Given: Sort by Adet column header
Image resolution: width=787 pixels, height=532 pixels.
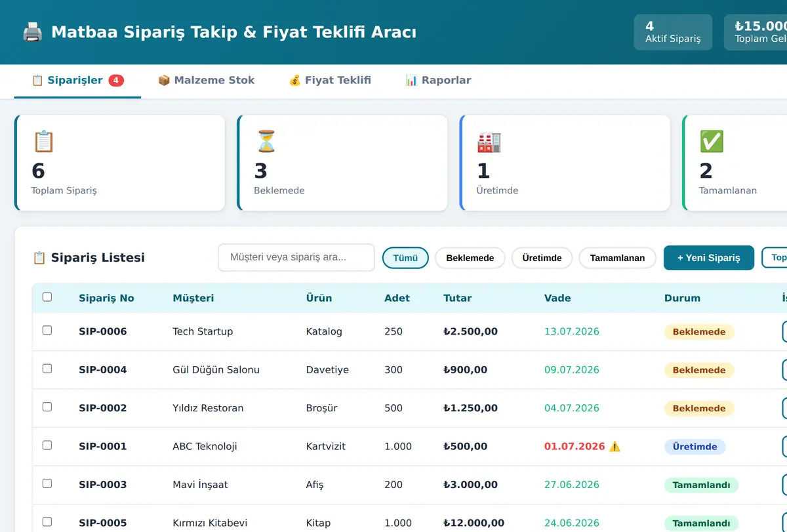Looking at the screenshot, I should (397, 298).
